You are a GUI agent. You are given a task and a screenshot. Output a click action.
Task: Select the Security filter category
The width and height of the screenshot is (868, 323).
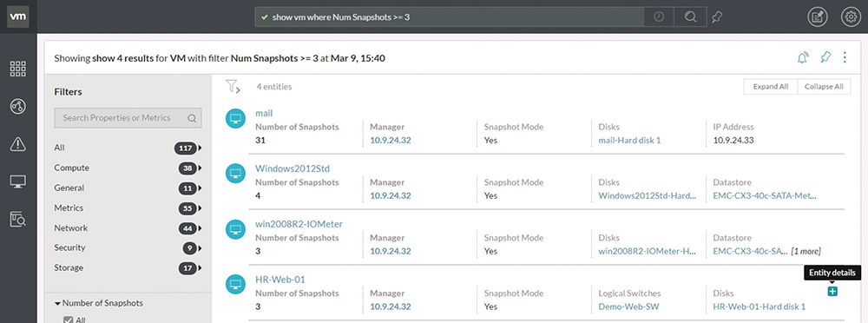click(x=69, y=247)
